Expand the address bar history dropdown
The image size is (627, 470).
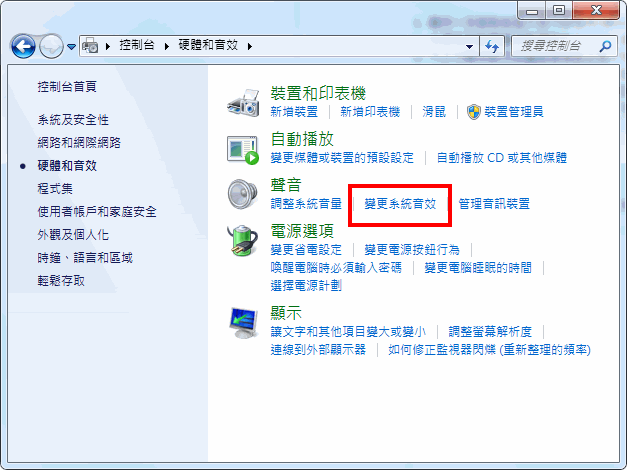click(x=469, y=47)
